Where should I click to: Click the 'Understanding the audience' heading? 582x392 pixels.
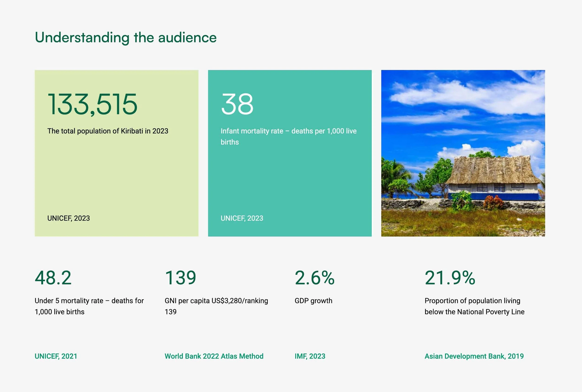tap(125, 38)
